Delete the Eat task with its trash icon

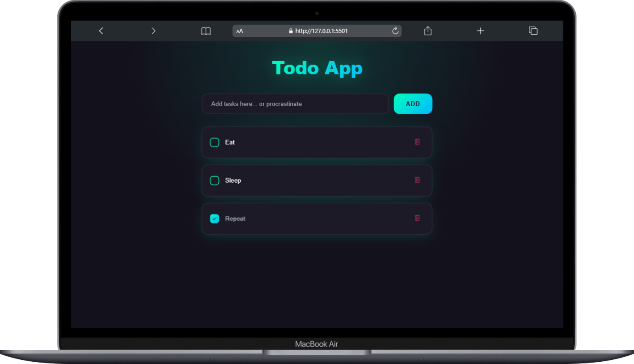point(417,141)
